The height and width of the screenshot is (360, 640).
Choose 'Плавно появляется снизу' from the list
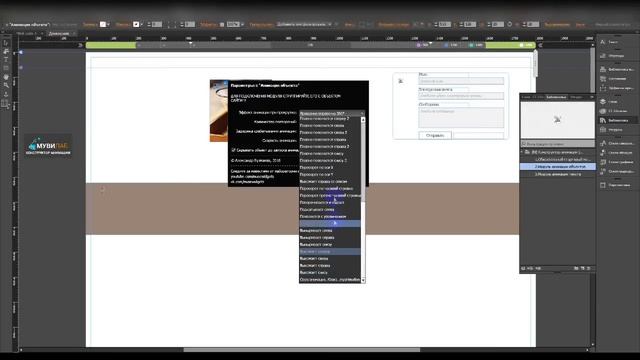pyautogui.click(x=330, y=153)
